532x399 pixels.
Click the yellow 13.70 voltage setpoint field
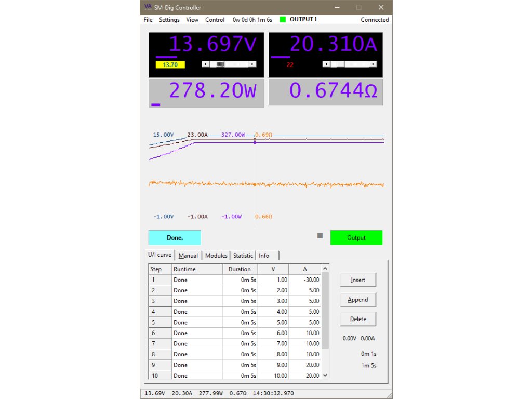pyautogui.click(x=170, y=65)
